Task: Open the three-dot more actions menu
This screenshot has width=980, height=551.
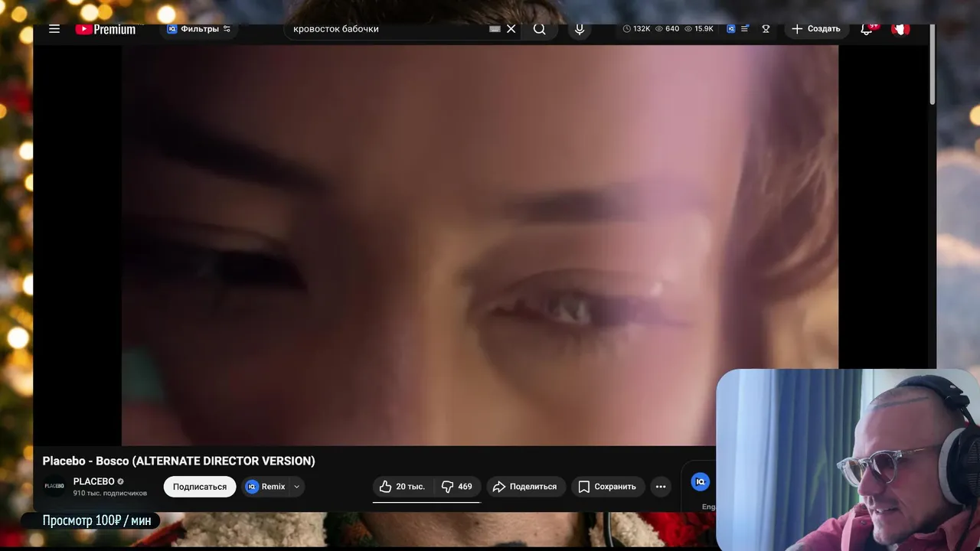Action: tap(661, 487)
